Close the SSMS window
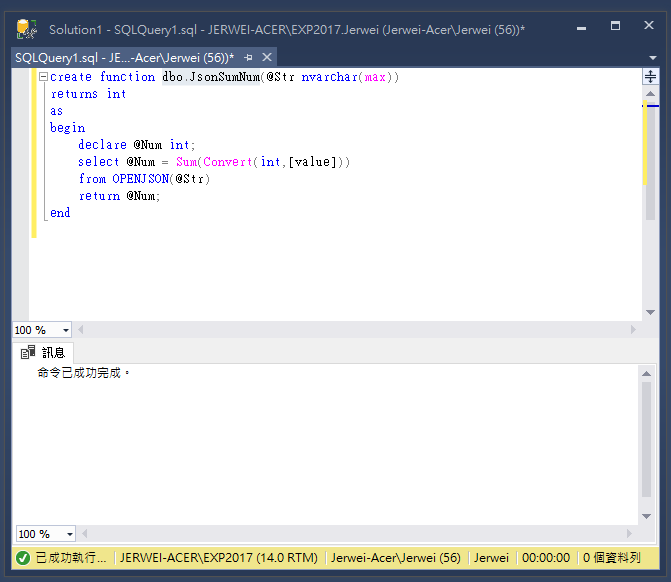 pos(649,25)
